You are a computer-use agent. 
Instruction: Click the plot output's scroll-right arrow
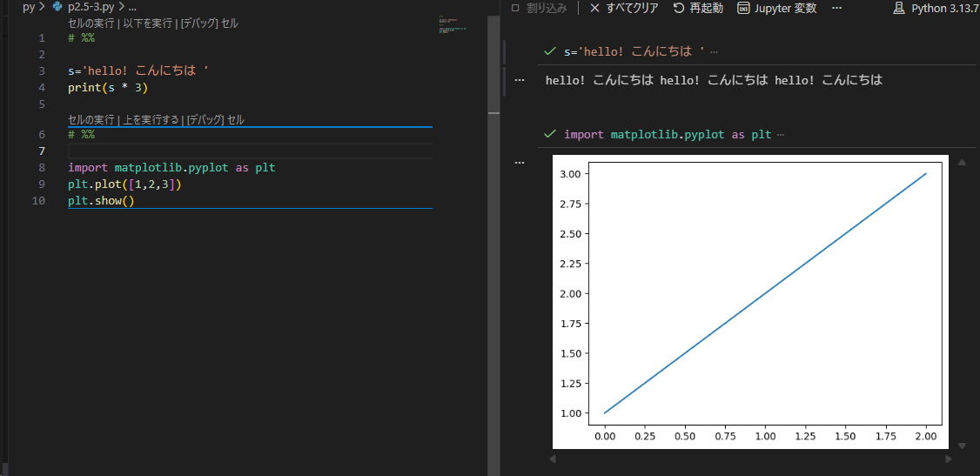click(948, 459)
